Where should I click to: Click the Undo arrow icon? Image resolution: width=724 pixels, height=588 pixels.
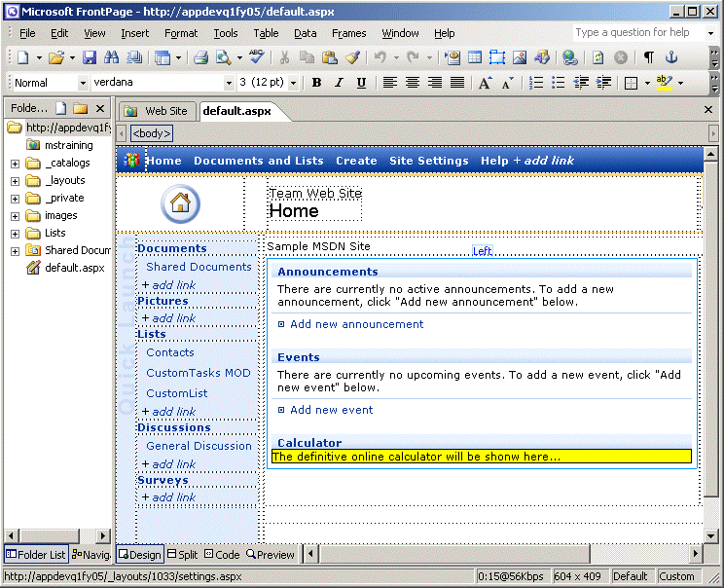380,57
